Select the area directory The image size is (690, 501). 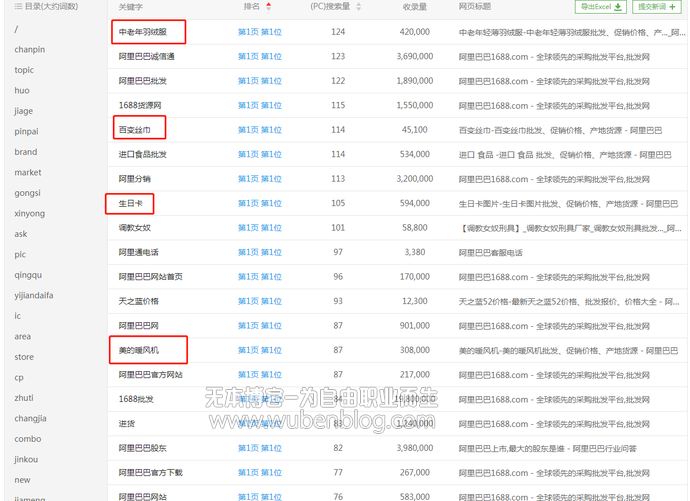22,336
